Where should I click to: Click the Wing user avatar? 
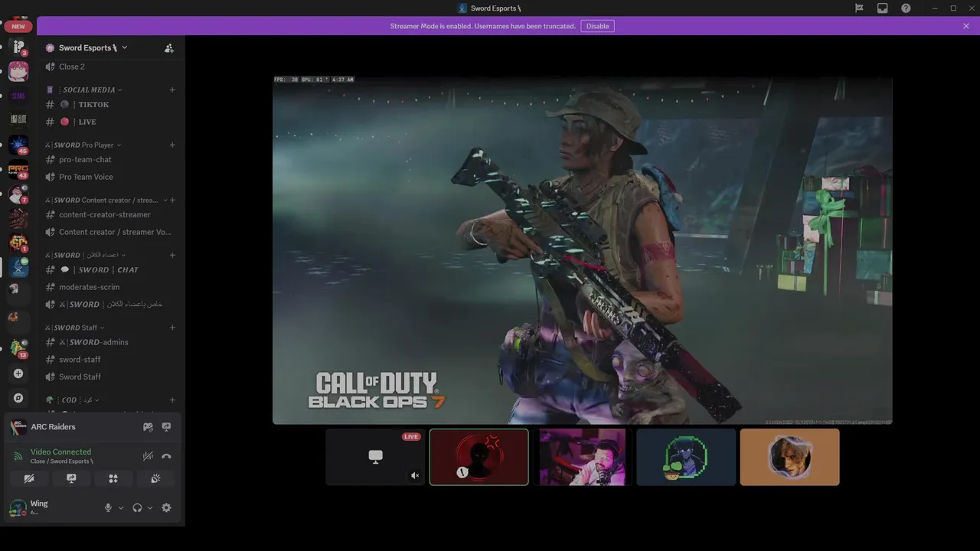(17, 508)
